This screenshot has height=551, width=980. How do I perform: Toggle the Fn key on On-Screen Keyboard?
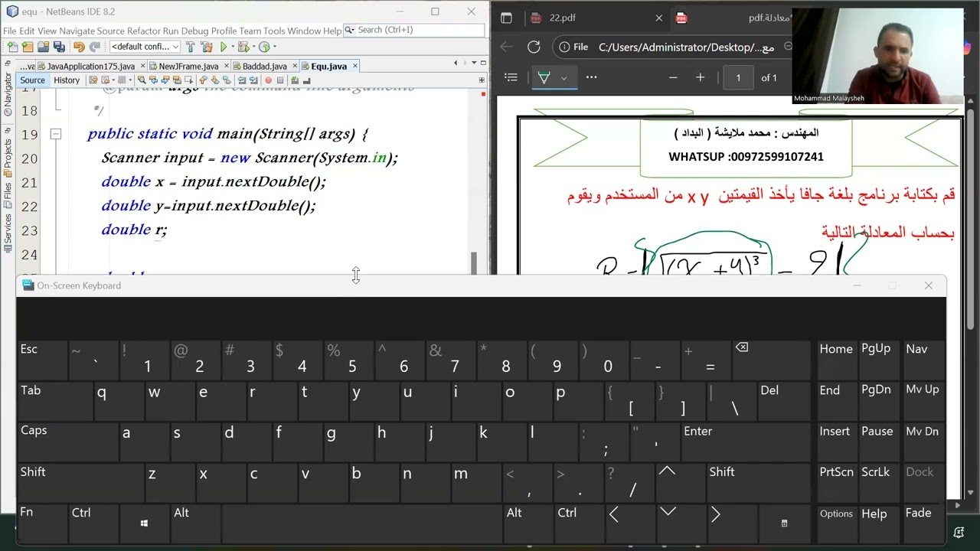42,523
